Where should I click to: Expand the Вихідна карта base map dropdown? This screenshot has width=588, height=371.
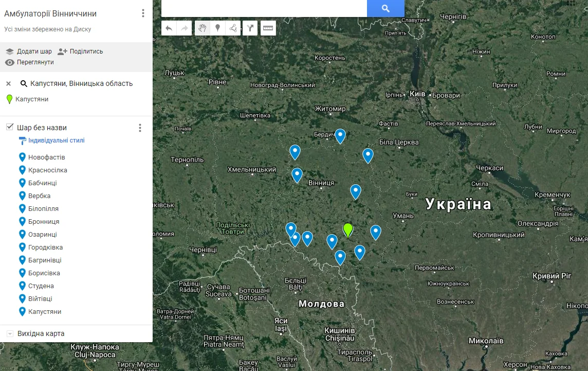click(x=10, y=333)
